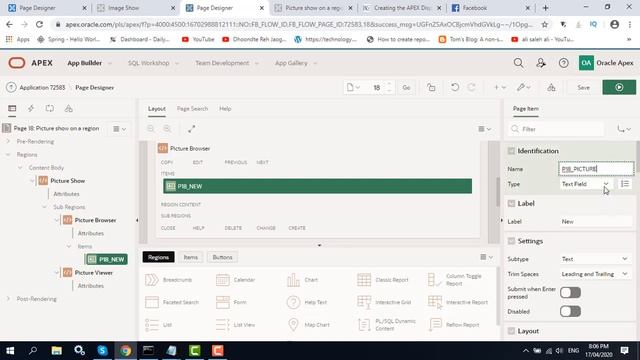This screenshot has height=360, width=640.
Task: Open the App Builder menu
Action: point(89,63)
